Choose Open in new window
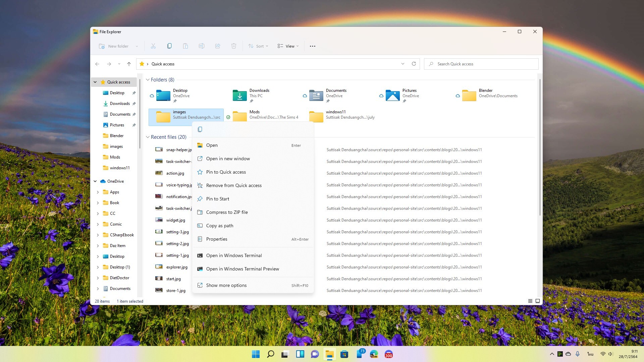Image resolution: width=644 pixels, height=362 pixels. pyautogui.click(x=253, y=159)
